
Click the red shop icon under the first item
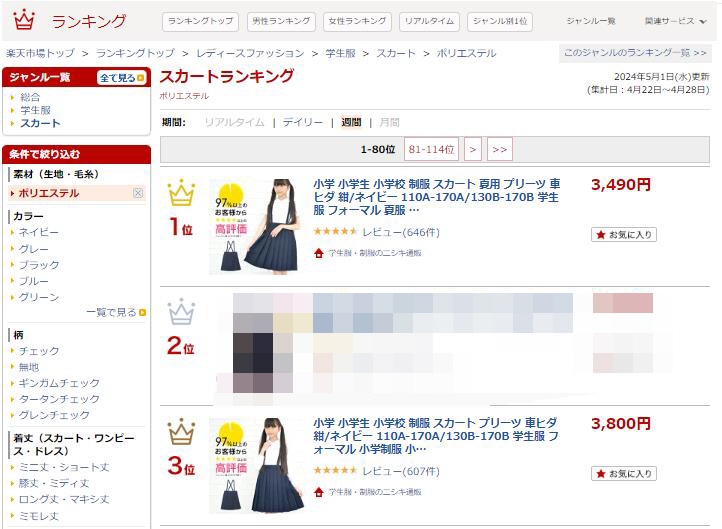click(x=319, y=253)
